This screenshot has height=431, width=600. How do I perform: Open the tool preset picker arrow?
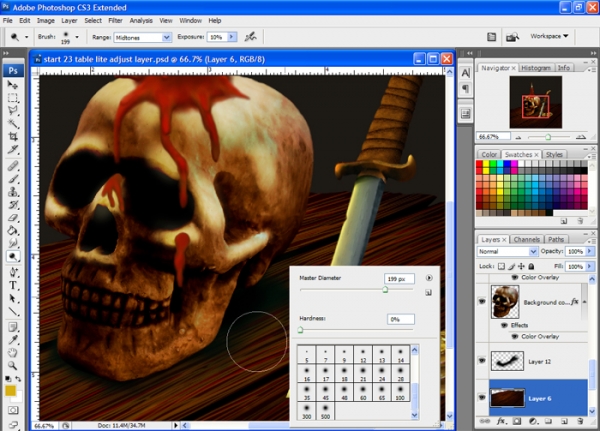click(26, 37)
